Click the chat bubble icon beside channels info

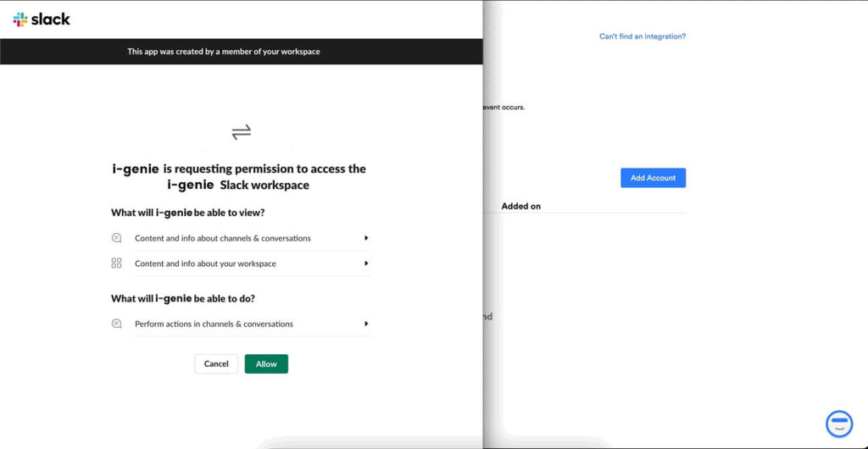click(x=117, y=238)
